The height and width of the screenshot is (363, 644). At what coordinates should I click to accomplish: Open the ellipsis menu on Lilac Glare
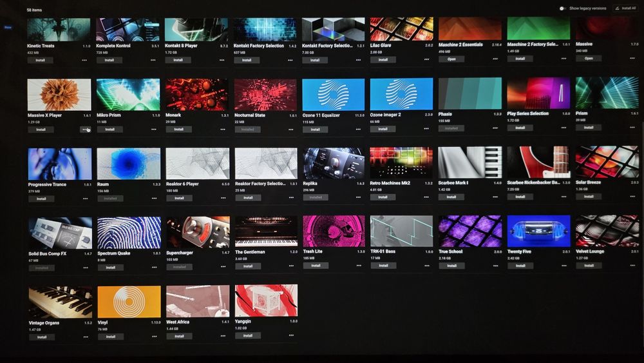(427, 59)
